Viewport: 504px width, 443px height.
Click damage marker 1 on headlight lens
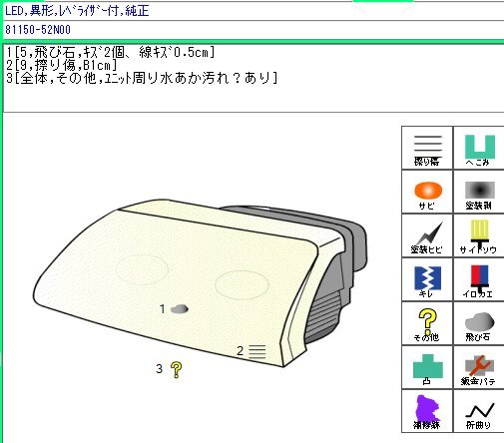point(180,309)
